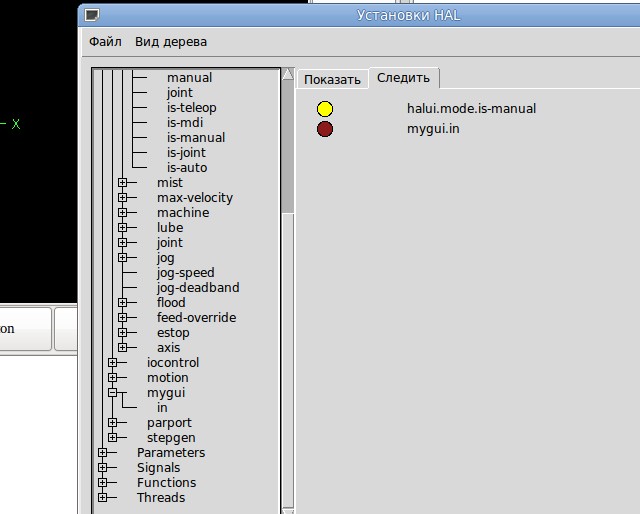The height and width of the screenshot is (514, 640).
Task: Expand the max-velocity tree node
Action: [x=122, y=198]
